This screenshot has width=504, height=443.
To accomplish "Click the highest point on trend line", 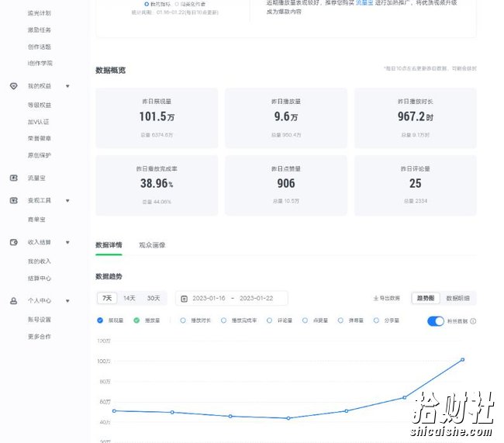I will pos(463,360).
